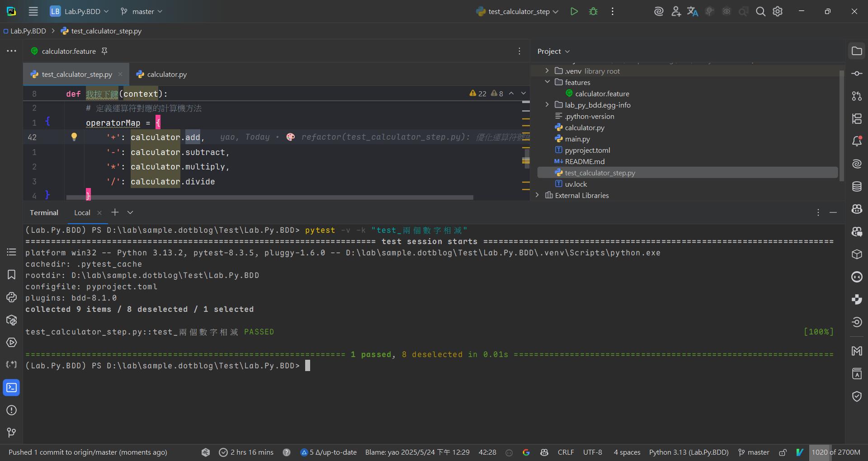Viewport: 868px width, 461px height.
Task: Switch to the calculator.py editor tab
Action: pos(162,74)
